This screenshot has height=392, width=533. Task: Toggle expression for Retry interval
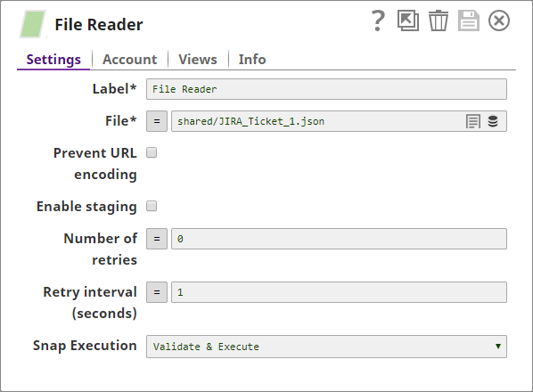(x=157, y=292)
